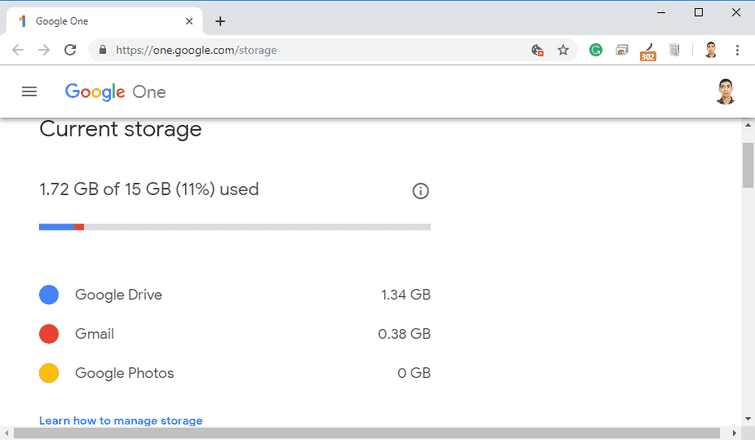Minimize the Chrome window

661,13
